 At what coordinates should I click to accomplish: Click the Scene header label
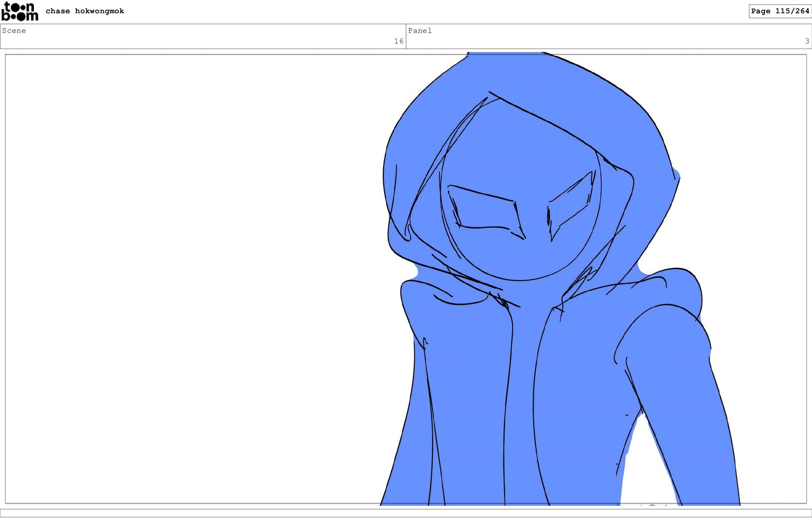point(14,30)
